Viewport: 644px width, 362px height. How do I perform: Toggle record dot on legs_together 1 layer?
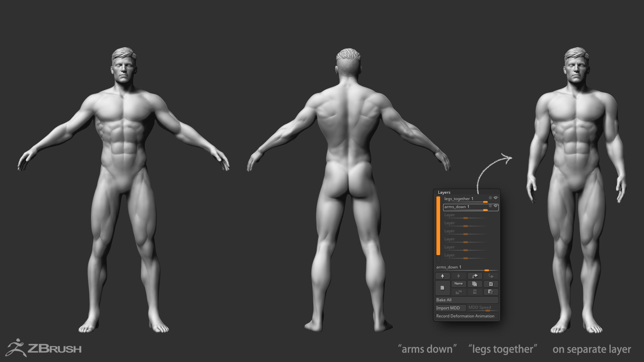(490, 198)
